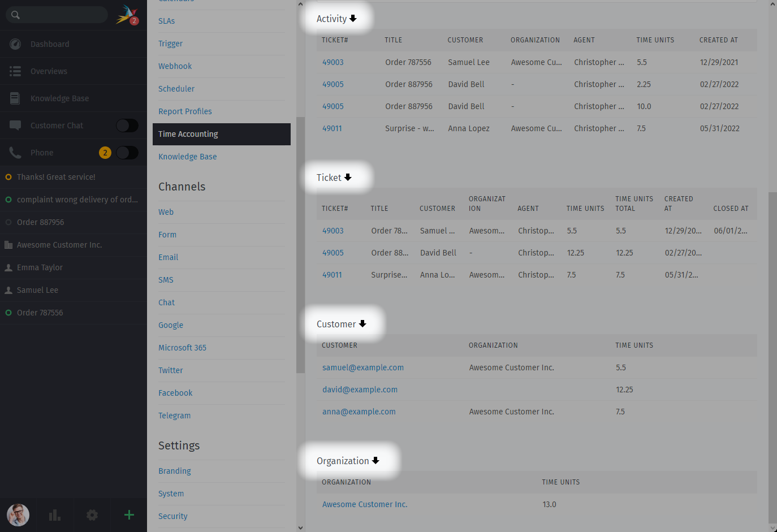Screen dimensions: 777x532
Task: Open Knowledge Base under Manage
Action: [x=187, y=157]
